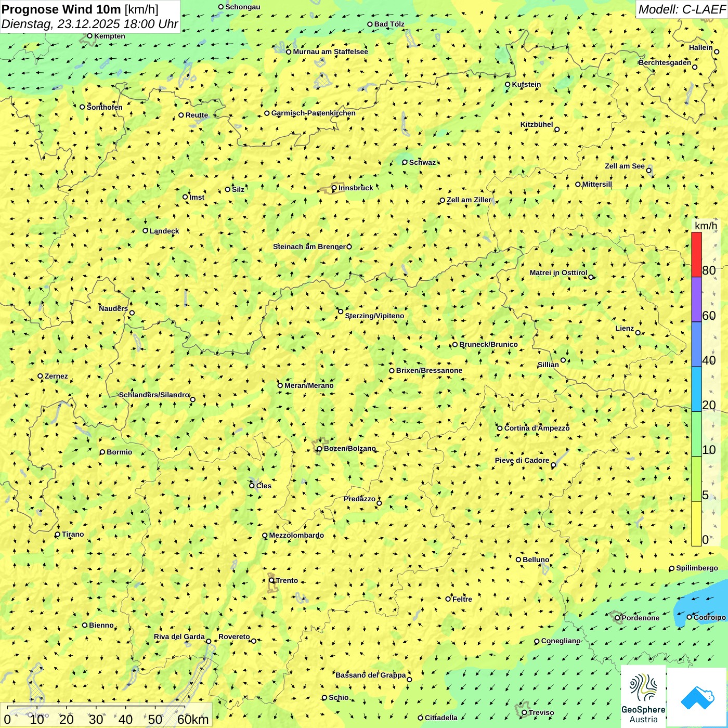Select the Landeck city label
This screenshot has height=728, width=728.
pos(164,231)
